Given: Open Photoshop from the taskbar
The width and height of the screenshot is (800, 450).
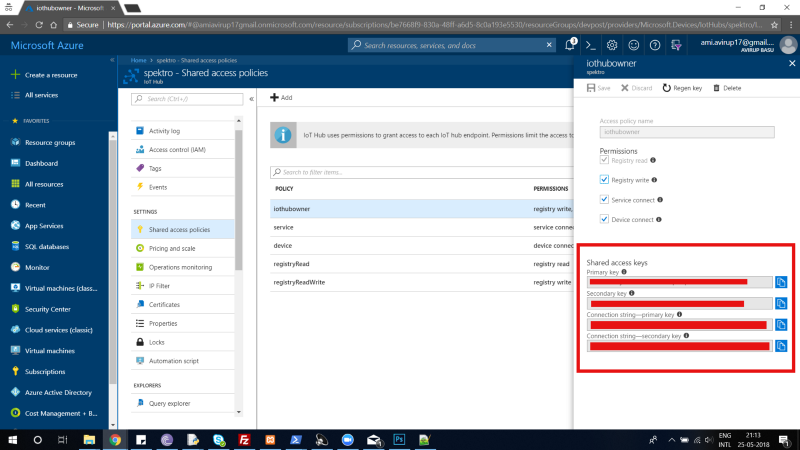Looking at the screenshot, I should click(x=399, y=439).
